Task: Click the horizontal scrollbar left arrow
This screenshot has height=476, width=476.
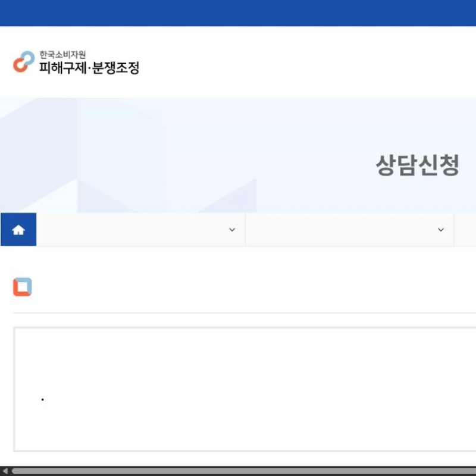Action: click(x=5, y=471)
